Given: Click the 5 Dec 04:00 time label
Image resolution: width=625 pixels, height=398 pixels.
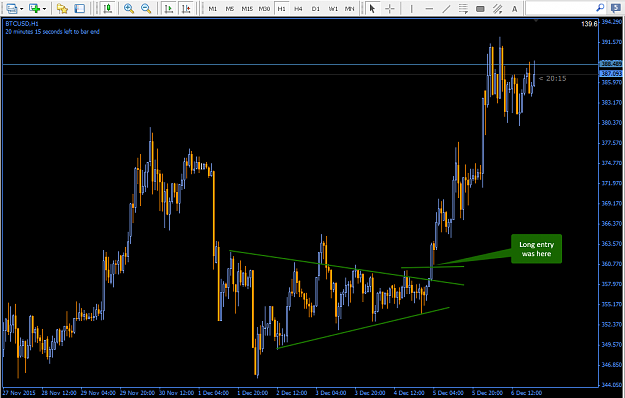Looking at the screenshot, I should click(448, 393).
